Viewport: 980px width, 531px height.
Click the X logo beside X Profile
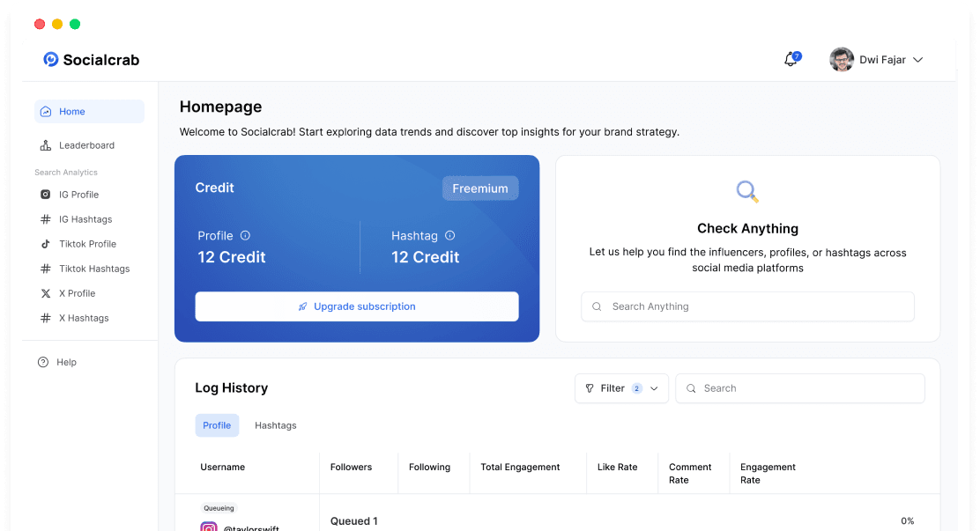[46, 293]
